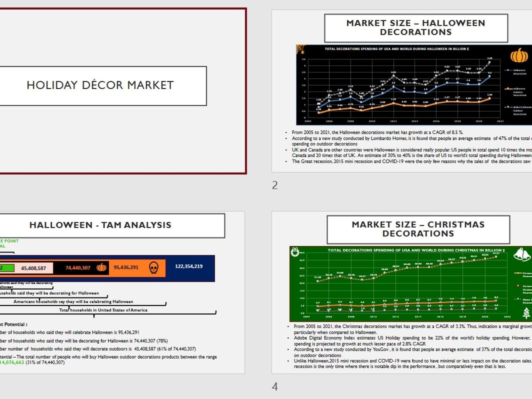The image size is (532, 399).
Task: Click the 'HOLIDAY DÉCOR MARKET' title text
Action: [100, 85]
